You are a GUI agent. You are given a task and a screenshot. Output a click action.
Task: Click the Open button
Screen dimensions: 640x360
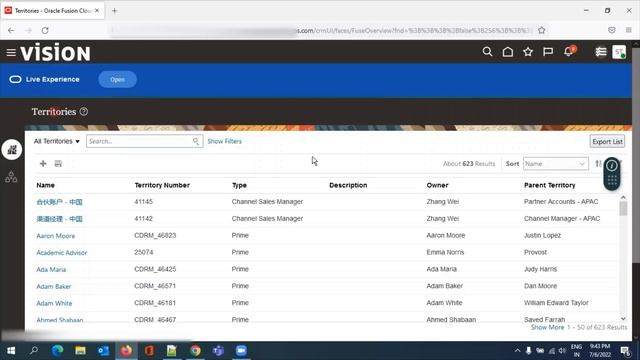pyautogui.click(x=117, y=80)
